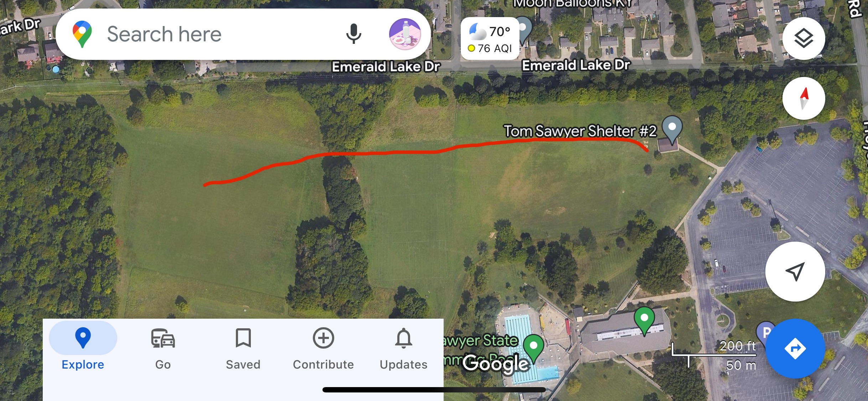Open the map layers button
868x401 pixels.
click(804, 38)
